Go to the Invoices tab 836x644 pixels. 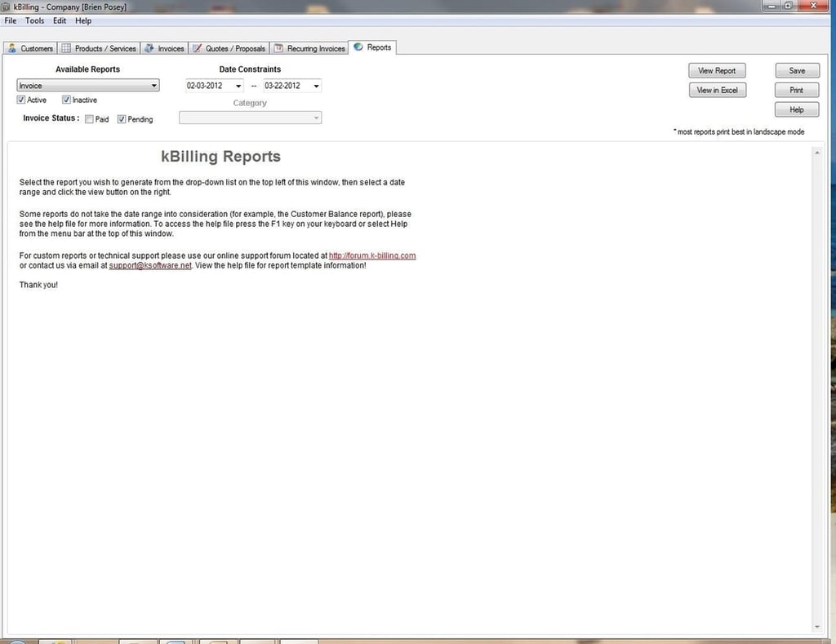[164, 48]
